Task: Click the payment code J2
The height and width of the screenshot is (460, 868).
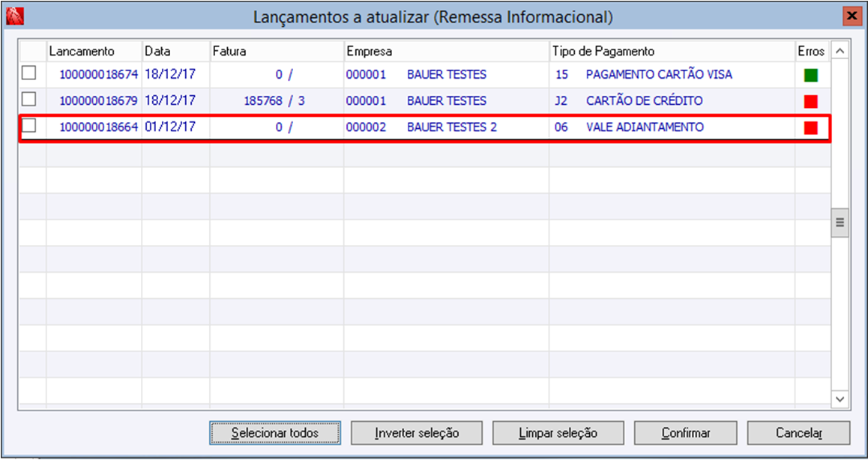Action: pos(561,100)
